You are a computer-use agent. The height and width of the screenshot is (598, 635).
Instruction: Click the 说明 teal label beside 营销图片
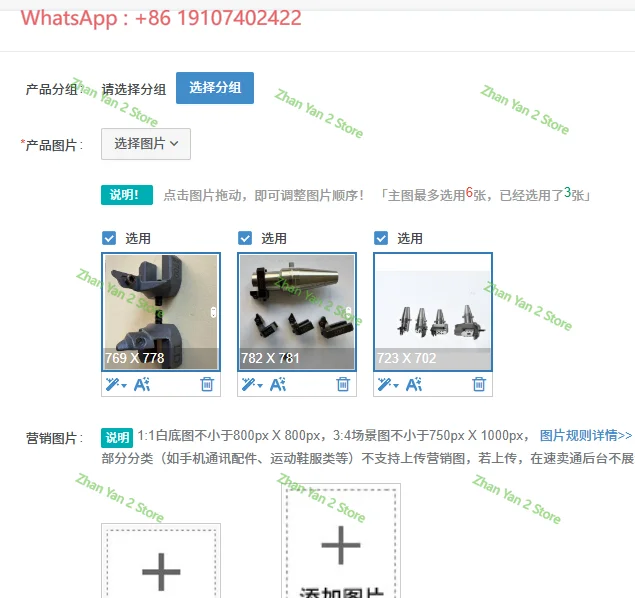[117, 437]
